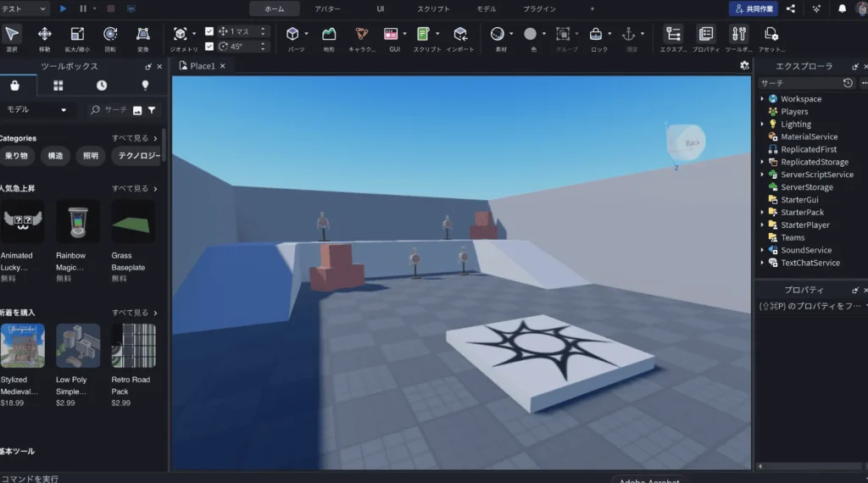The width and height of the screenshot is (868, 483).
Task: Select the 選択 (Select) tool
Action: 12,34
